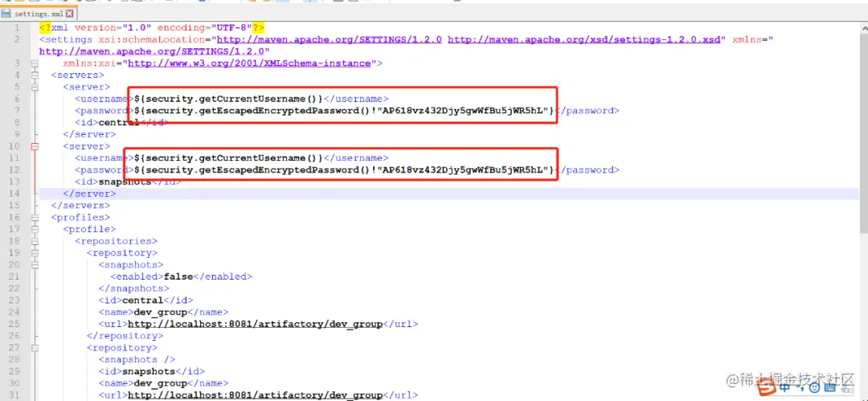This screenshot has width=868, height=401.
Task: Collapse the <profile> fold marker on line 17
Action: tap(35, 229)
